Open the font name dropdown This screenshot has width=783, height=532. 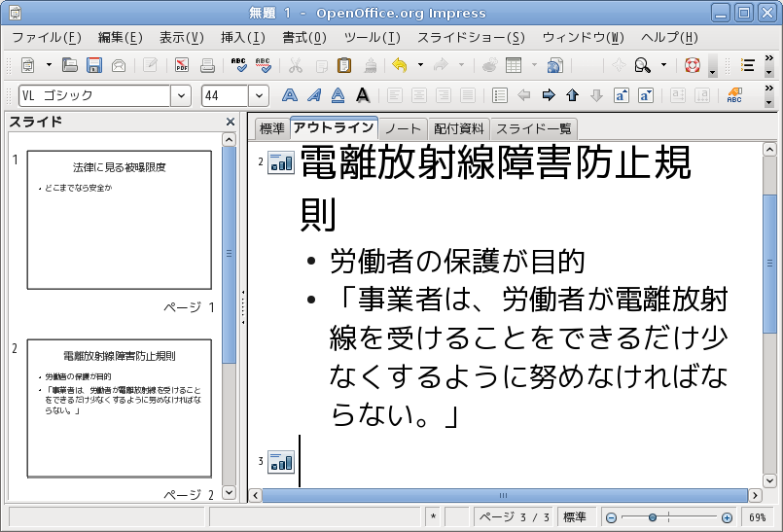click(181, 95)
